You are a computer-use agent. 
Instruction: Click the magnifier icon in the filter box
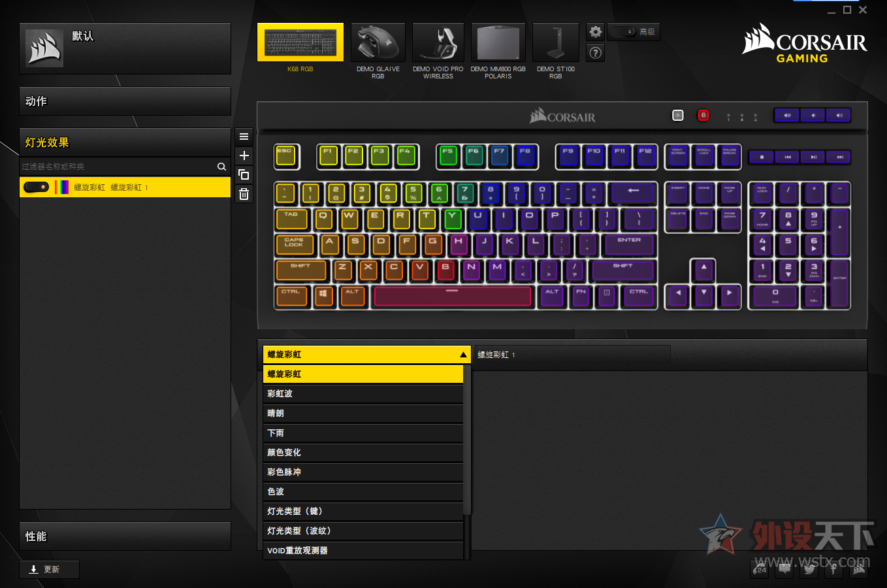pyautogui.click(x=221, y=167)
